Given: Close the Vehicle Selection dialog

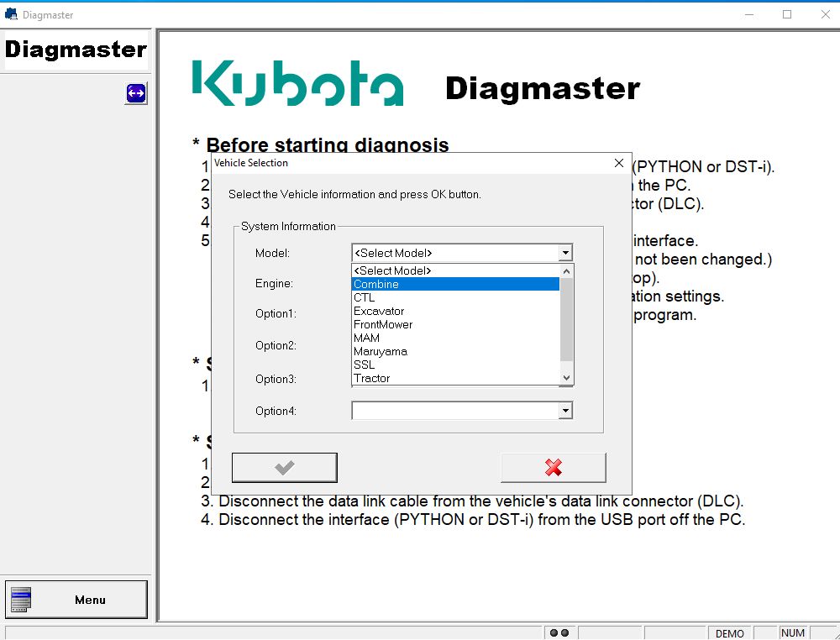Looking at the screenshot, I should [x=619, y=163].
